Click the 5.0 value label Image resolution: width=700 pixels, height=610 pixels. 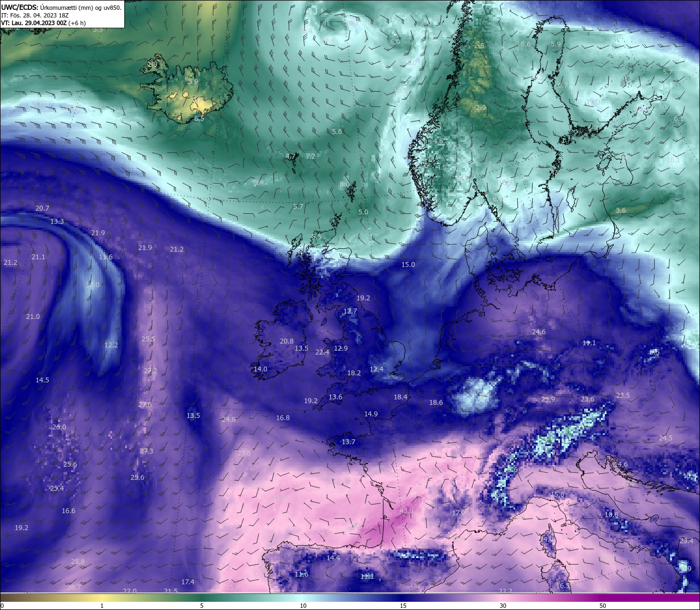coord(363,212)
